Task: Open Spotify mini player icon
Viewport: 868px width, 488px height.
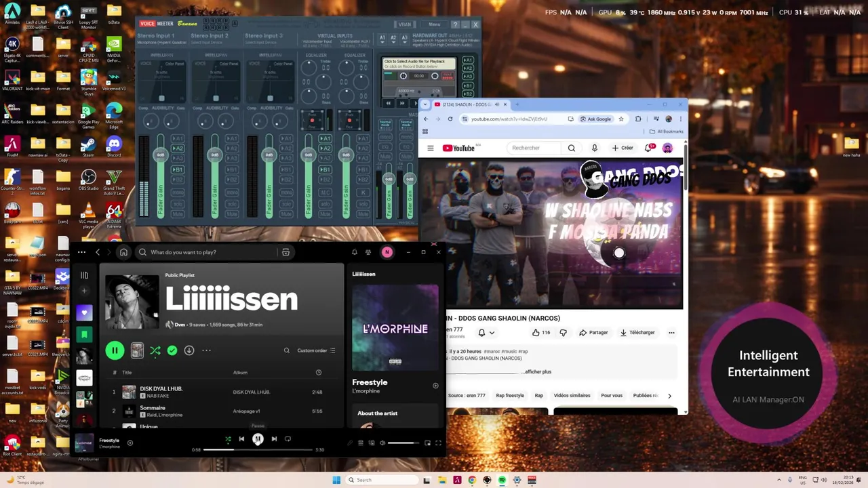Action: [x=427, y=443]
